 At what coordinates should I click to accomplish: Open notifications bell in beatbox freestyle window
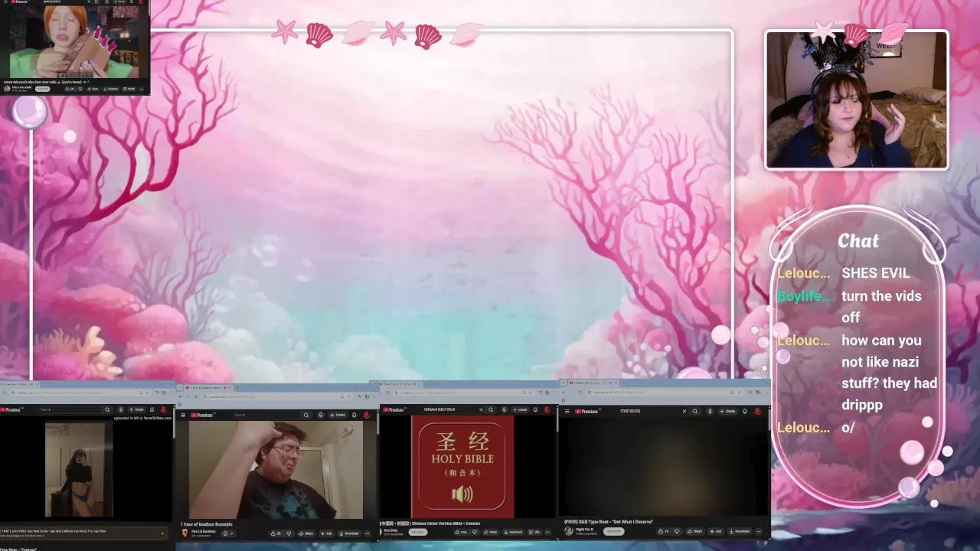(x=354, y=415)
